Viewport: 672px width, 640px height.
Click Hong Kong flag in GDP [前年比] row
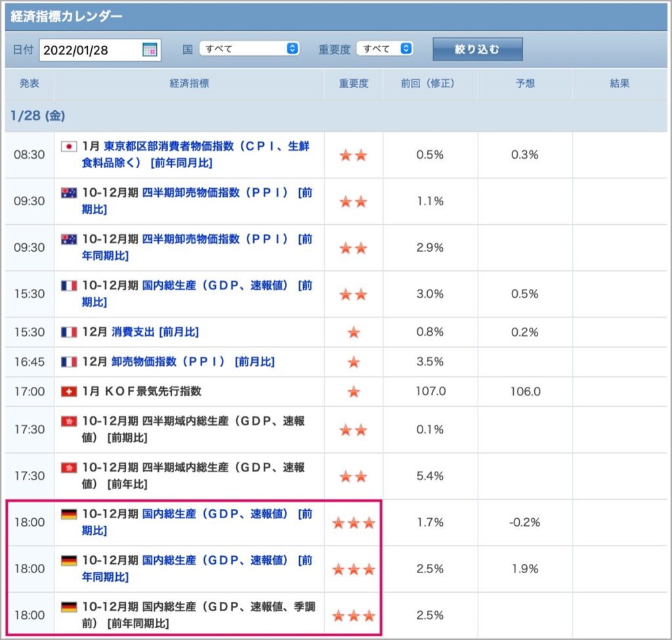(x=68, y=468)
